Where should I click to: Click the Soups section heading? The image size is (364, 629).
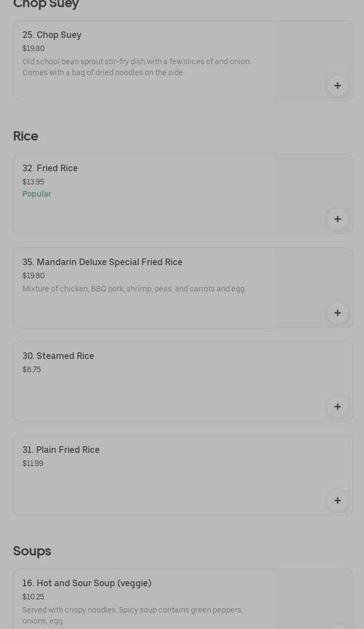pyautogui.click(x=32, y=551)
